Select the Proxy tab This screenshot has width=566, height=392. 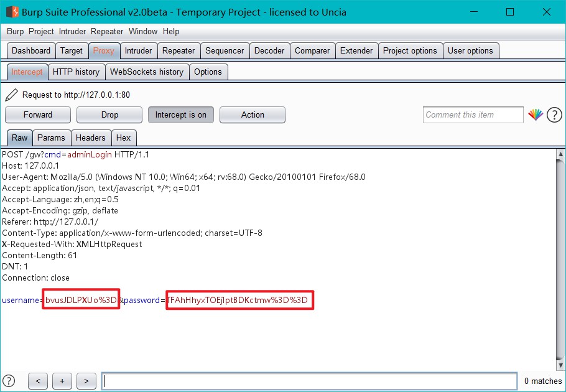(104, 51)
